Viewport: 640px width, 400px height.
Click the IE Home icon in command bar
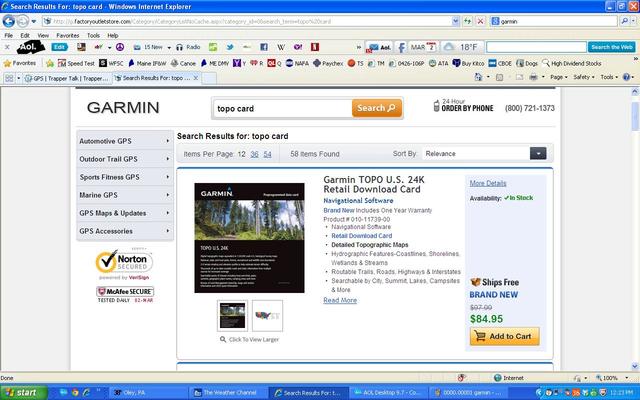(x=478, y=77)
